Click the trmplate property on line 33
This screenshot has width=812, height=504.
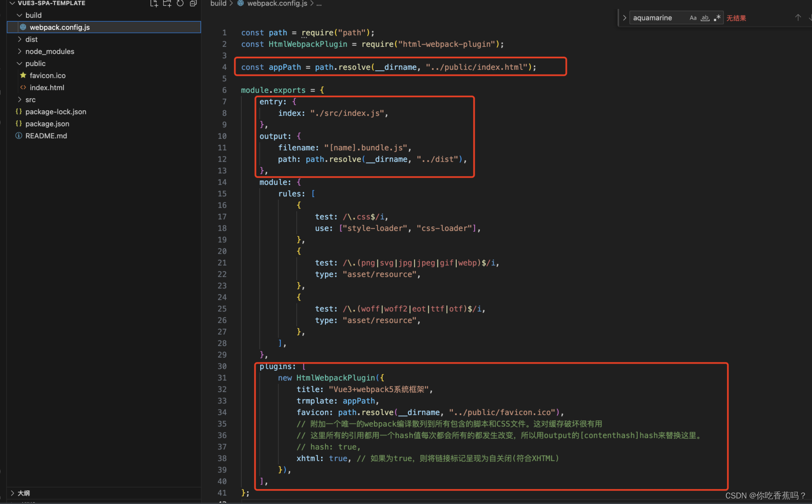(x=315, y=401)
